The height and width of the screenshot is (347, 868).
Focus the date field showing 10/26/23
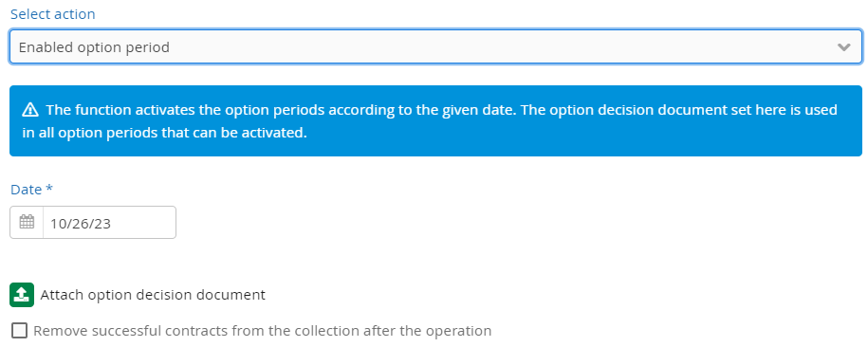109,223
